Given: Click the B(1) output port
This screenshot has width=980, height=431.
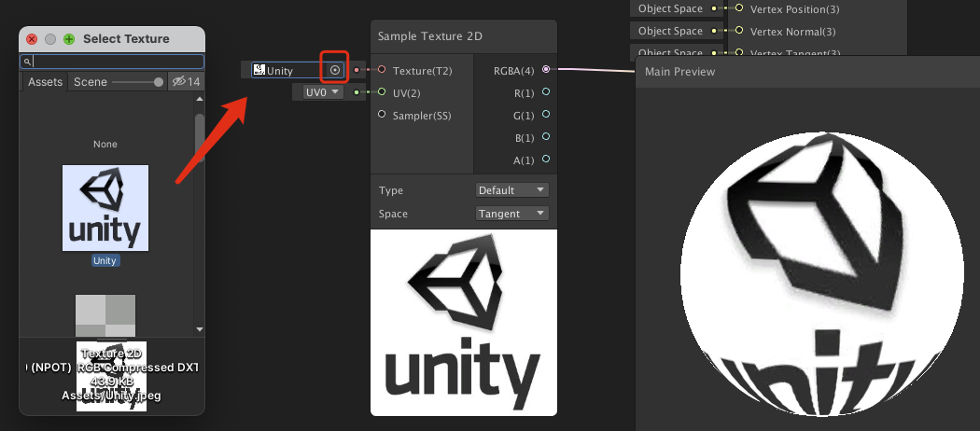Looking at the screenshot, I should (546, 137).
